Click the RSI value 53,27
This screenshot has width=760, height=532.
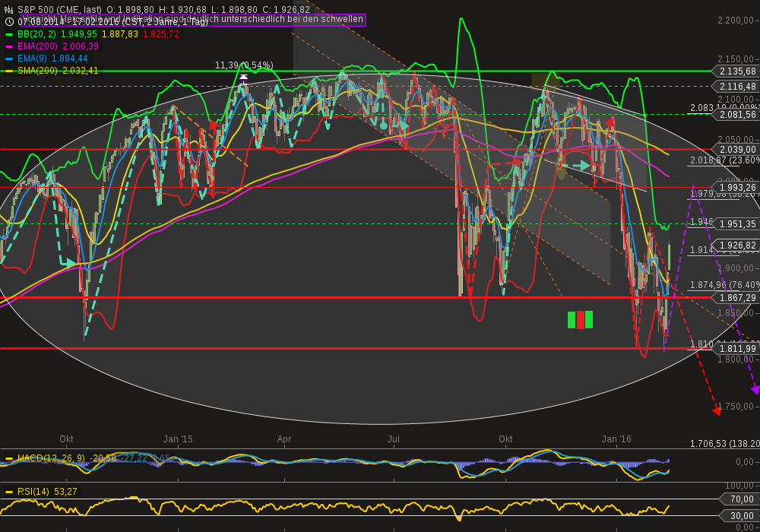pyautogui.click(x=65, y=492)
